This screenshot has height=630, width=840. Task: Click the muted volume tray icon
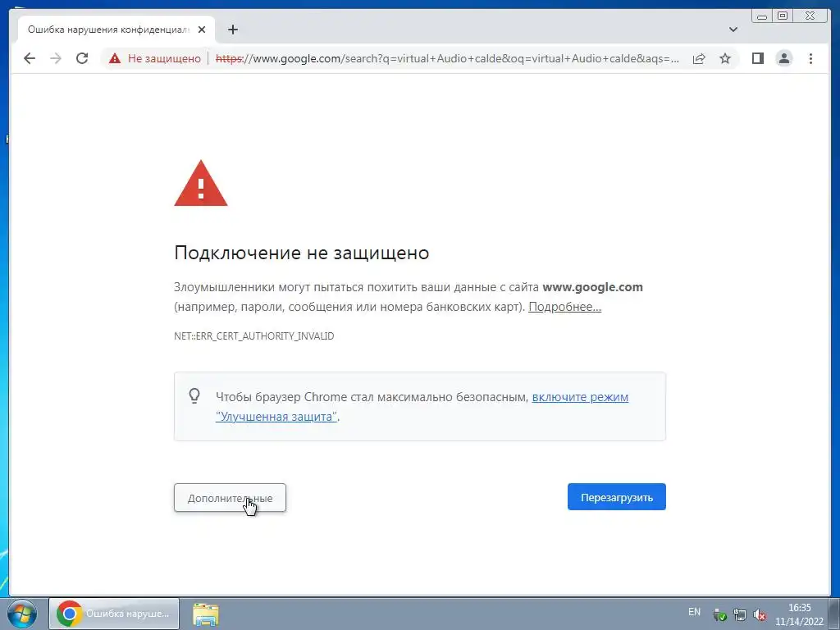759,615
